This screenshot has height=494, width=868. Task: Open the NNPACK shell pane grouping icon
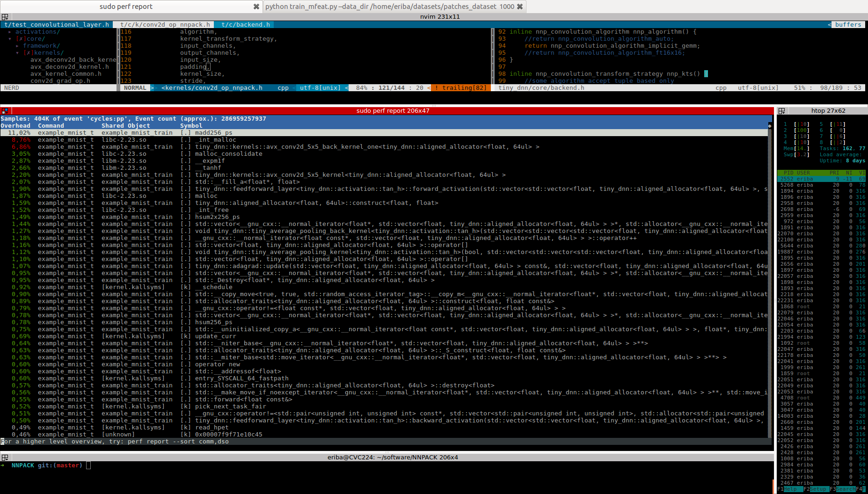coord(5,458)
